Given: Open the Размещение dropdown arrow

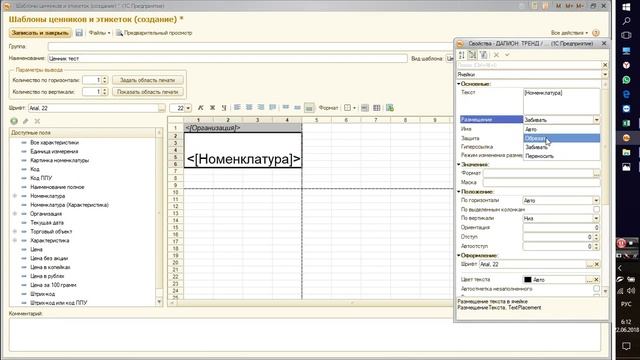Looking at the screenshot, I should pyautogui.click(x=596, y=120).
